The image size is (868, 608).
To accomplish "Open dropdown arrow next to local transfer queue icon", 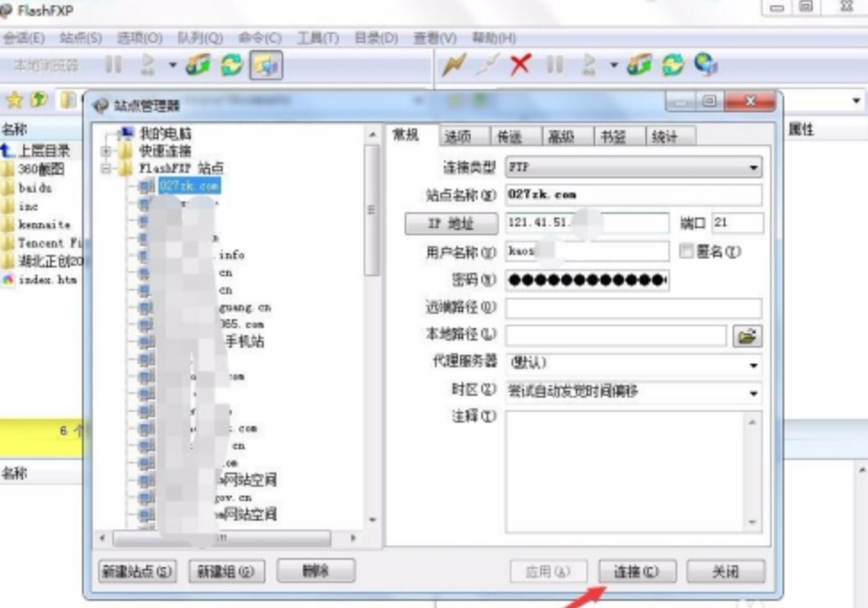I will coord(173,65).
